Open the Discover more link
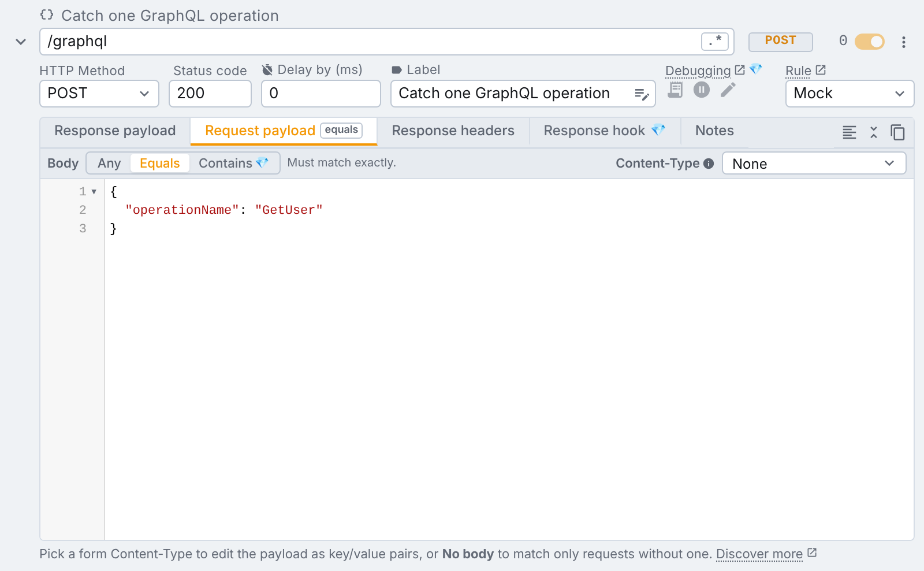 [766, 554]
